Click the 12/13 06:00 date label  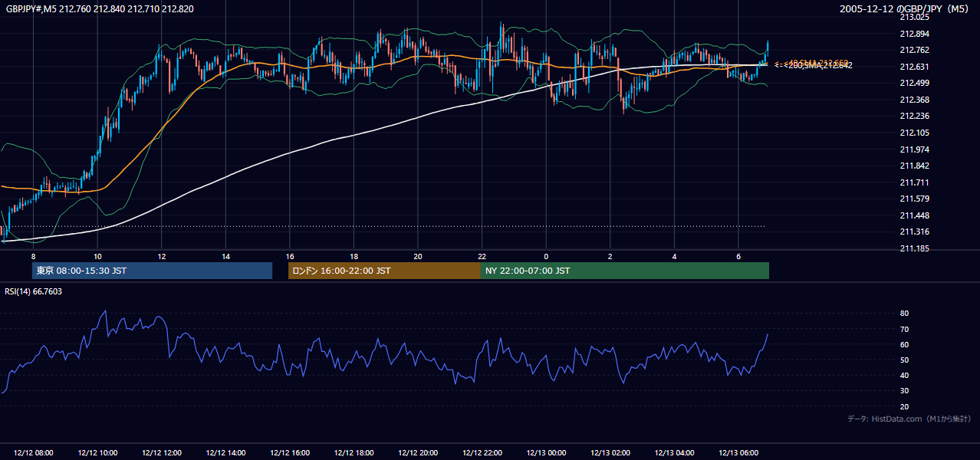pos(738,453)
